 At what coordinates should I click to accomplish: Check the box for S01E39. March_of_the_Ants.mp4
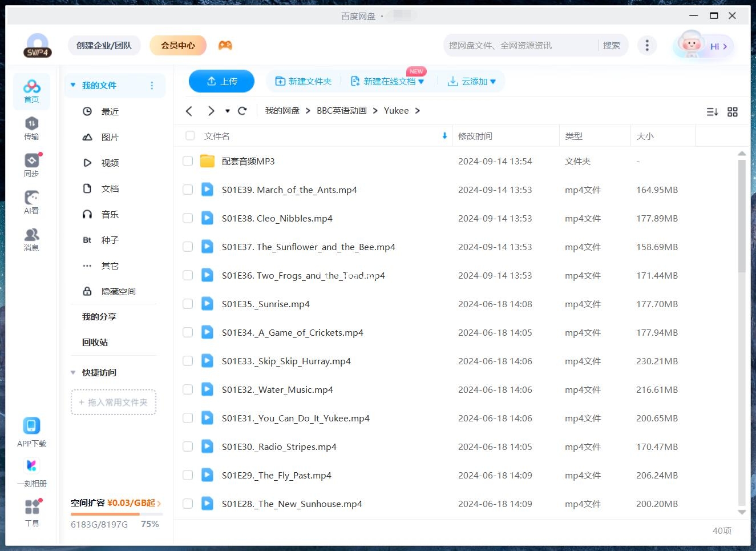pyautogui.click(x=188, y=190)
